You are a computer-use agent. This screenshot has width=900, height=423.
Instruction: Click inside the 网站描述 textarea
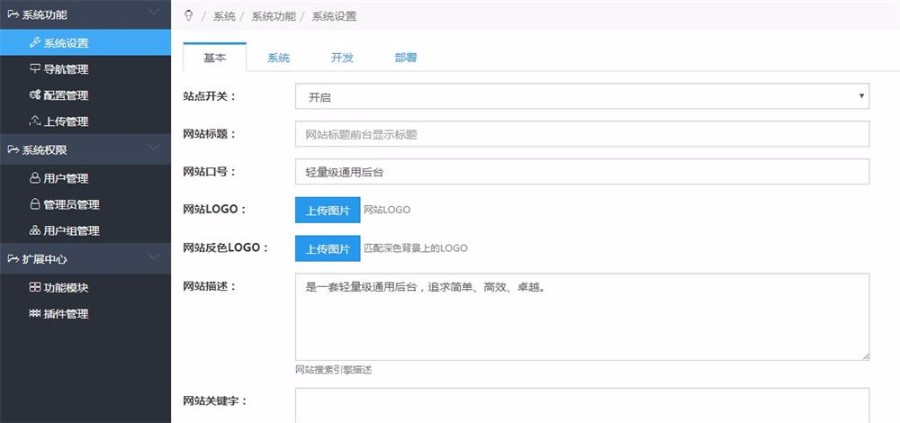point(582,317)
